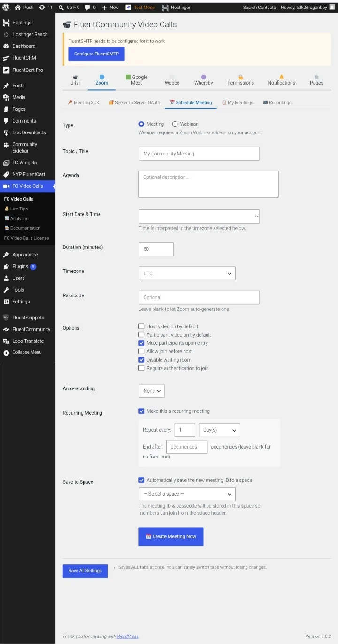Select the Meeting type radio button
338x644 pixels.
coord(141,124)
